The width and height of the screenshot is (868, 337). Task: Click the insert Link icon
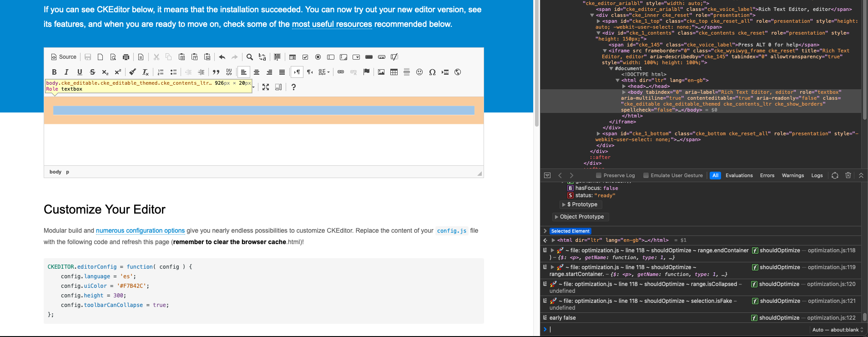[x=341, y=72]
